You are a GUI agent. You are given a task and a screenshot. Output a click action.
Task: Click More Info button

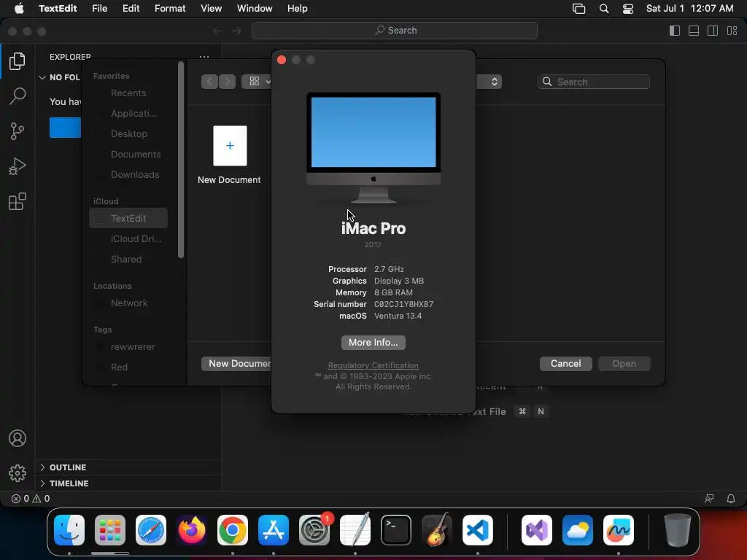(373, 343)
